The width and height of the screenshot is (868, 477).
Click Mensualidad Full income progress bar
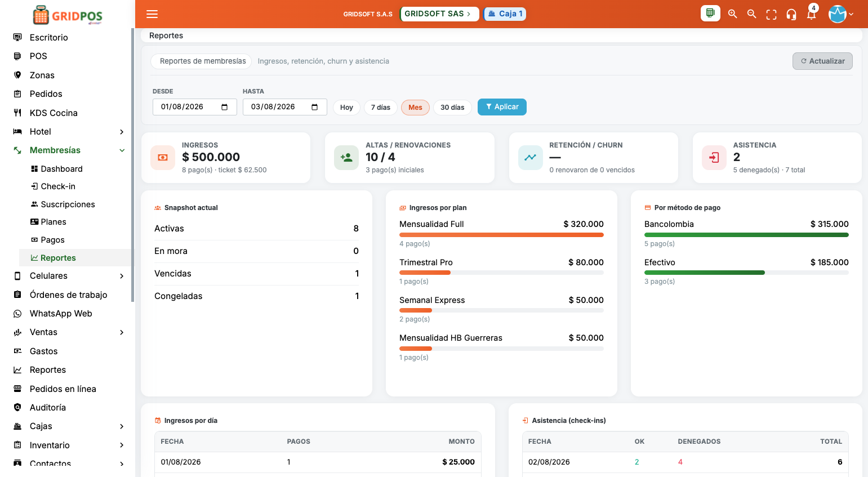pyautogui.click(x=501, y=235)
